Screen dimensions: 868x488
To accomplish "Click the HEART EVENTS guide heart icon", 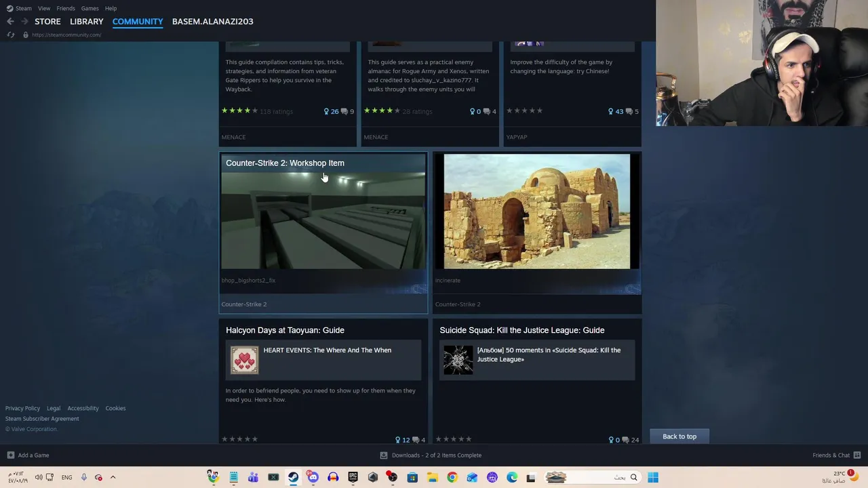I will click(244, 360).
